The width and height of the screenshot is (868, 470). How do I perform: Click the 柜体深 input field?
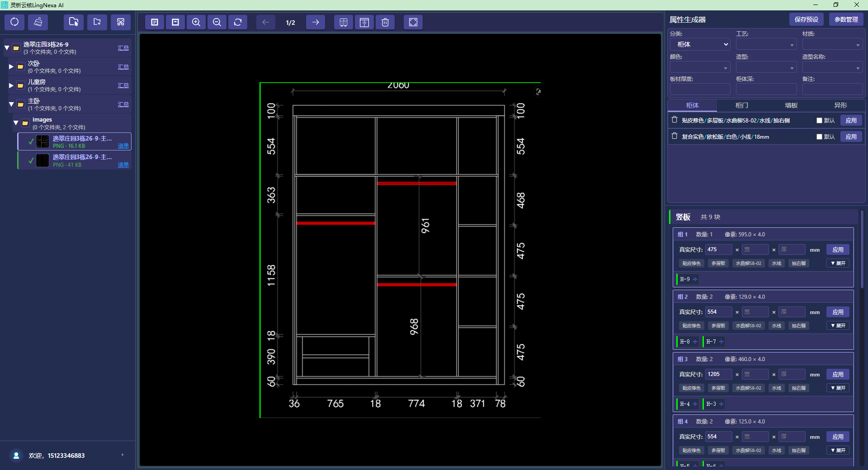coord(766,89)
